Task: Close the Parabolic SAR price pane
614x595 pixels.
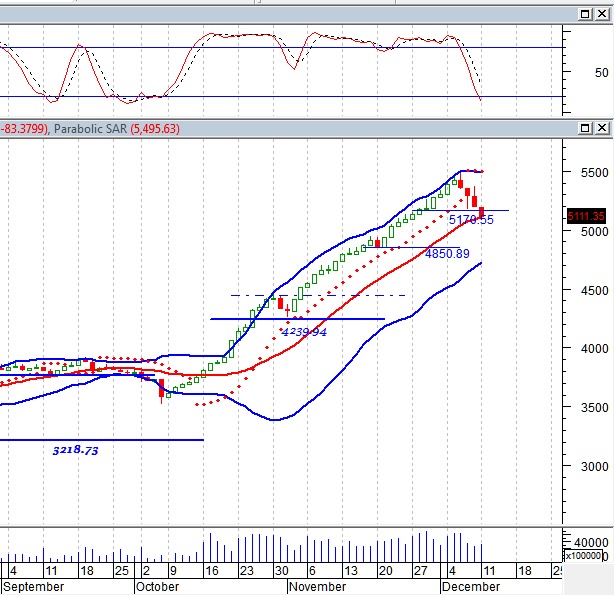Action: pyautogui.click(x=601, y=129)
